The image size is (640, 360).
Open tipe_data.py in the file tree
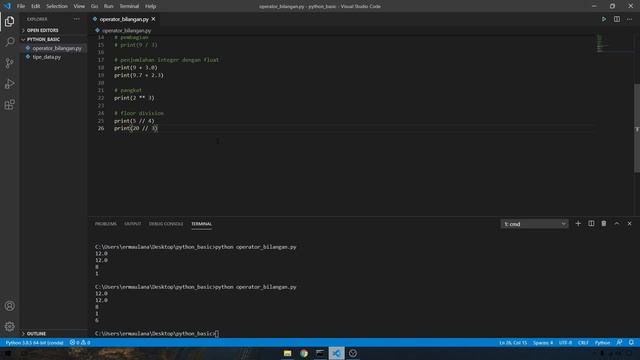[47, 57]
